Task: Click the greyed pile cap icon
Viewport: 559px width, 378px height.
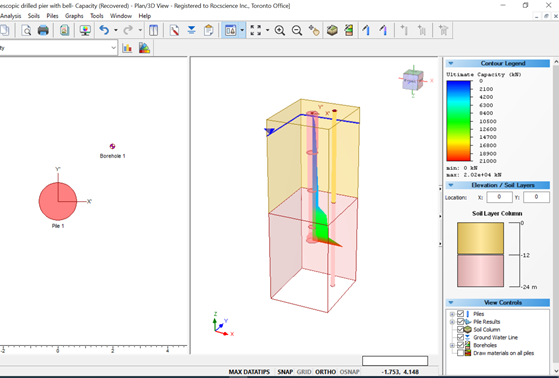Action: (443, 30)
